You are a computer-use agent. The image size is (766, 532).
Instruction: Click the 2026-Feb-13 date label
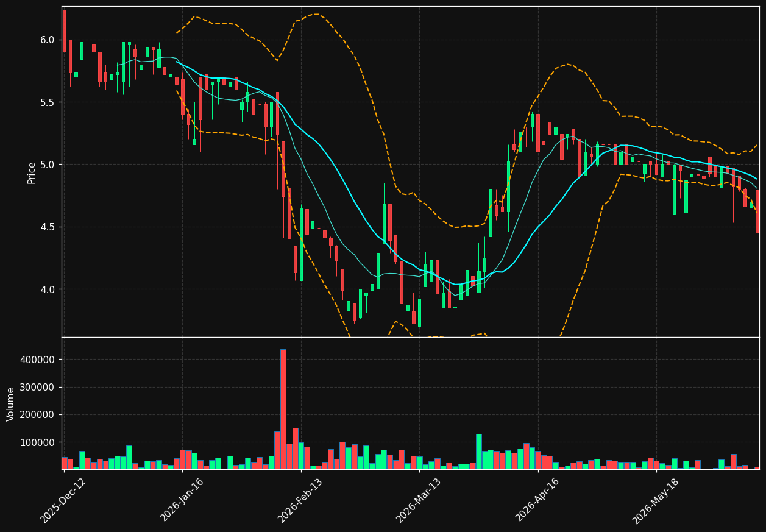pos(300,501)
